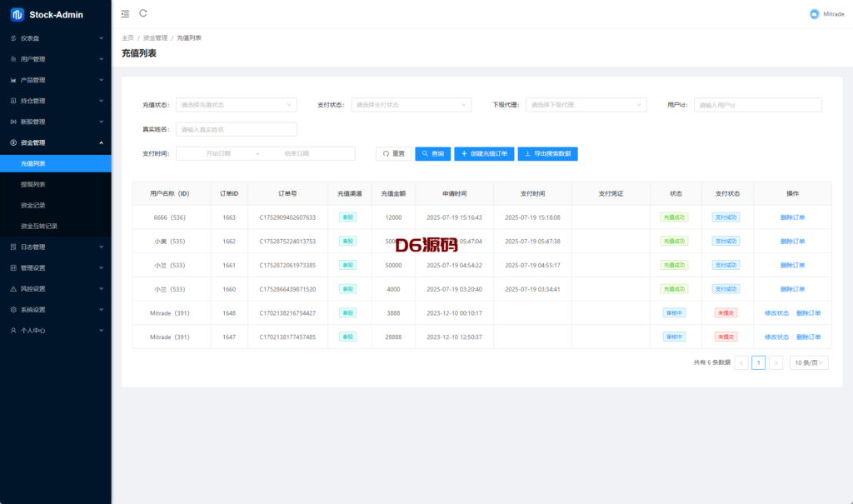Screen dimensions: 853x504
Task: Go to the 资金互转记录 submenu item
Action: (x=39, y=226)
